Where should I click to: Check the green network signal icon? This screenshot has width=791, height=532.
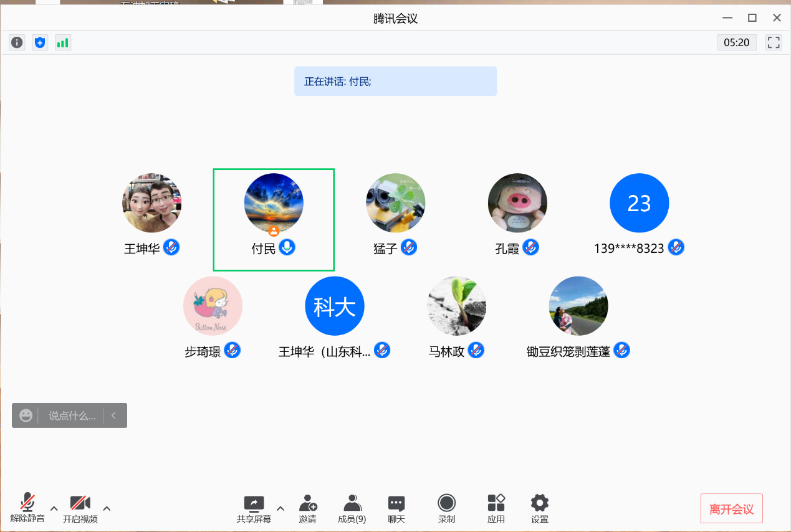[x=62, y=42]
